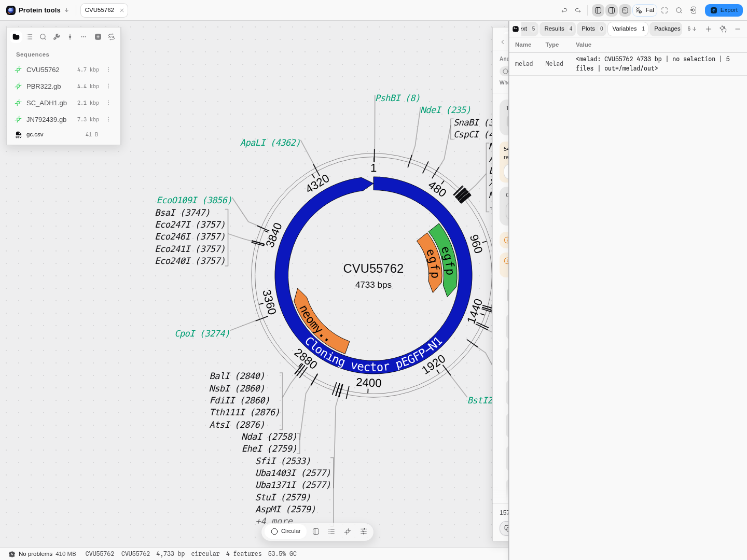Click the redo arrow in top toolbar
Viewport: 747px width, 560px height.
[578, 10]
